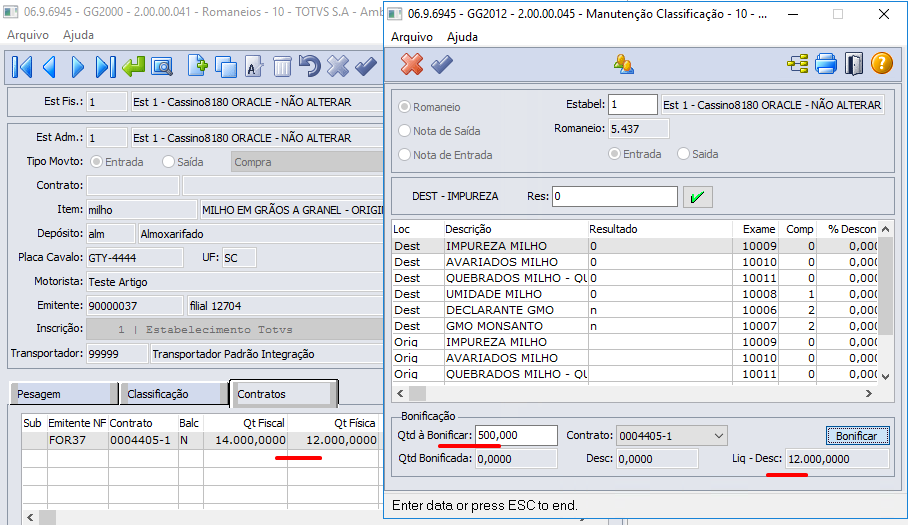This screenshot has width=908, height=525.
Task: Click the Placa Cavalo field GTY-4444
Action: 134,258
